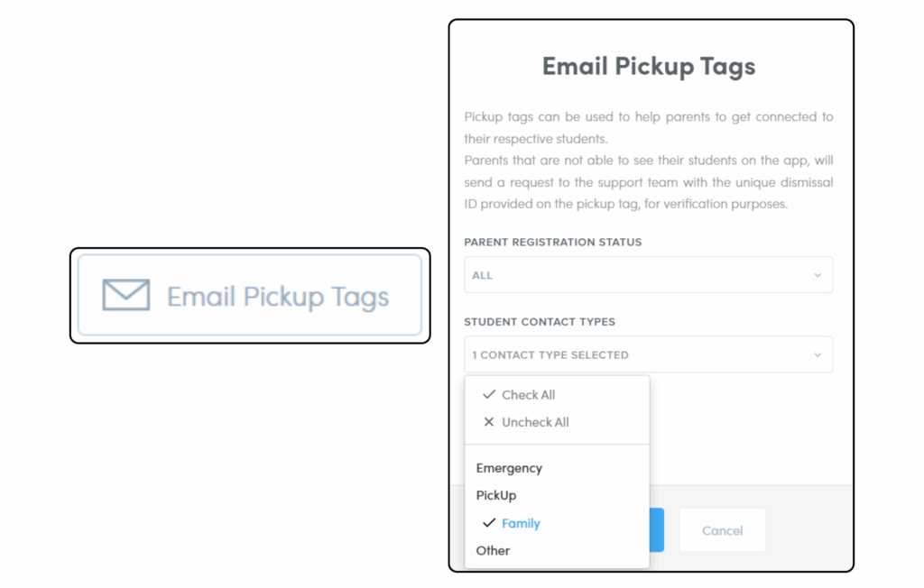
Task: Click the chevron arrow in the contact types dropdown
Action: click(818, 355)
